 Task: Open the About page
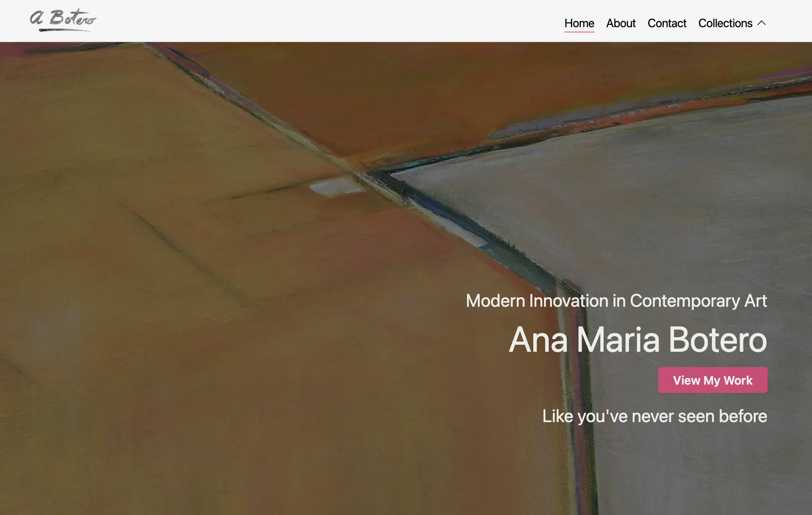[620, 23]
